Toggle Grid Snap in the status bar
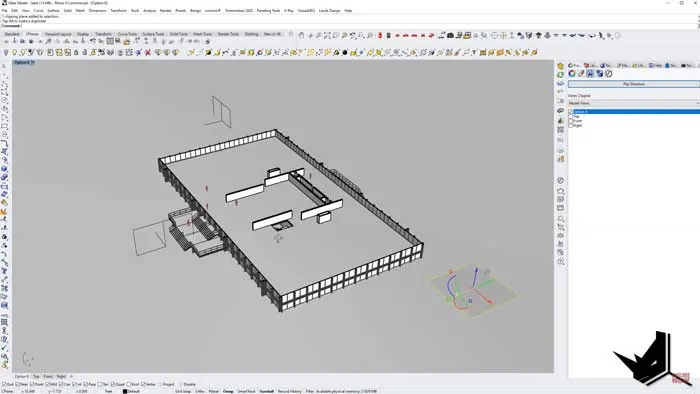The image size is (700, 394). (183, 391)
